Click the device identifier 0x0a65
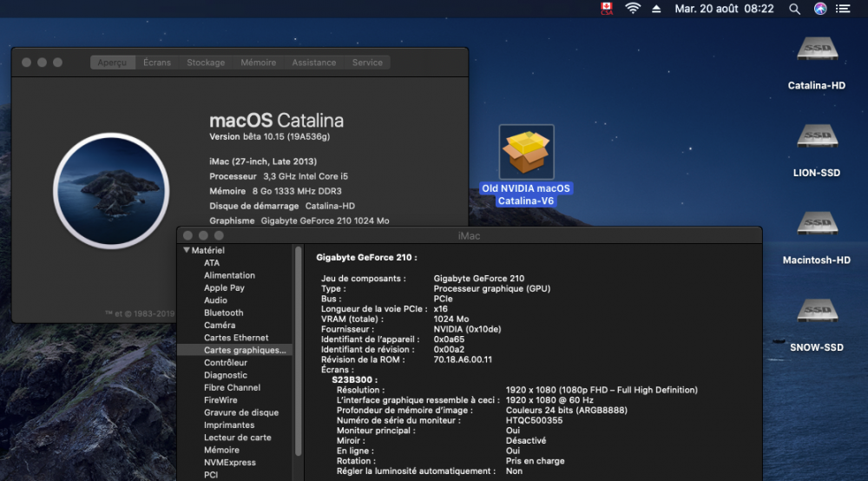 pos(449,339)
